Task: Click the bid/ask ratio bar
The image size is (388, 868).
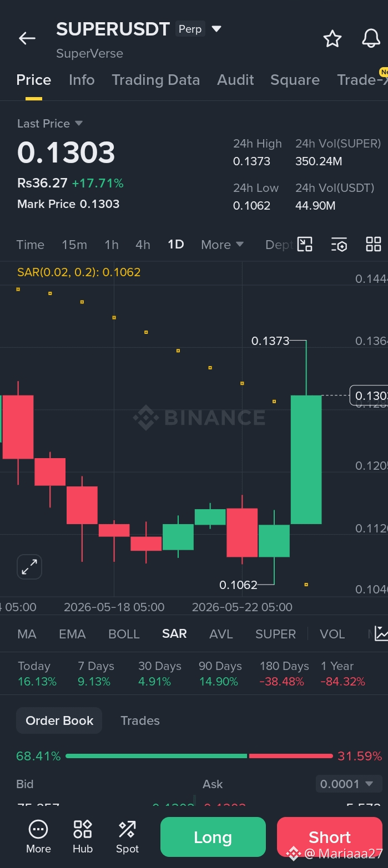Action: point(199,756)
